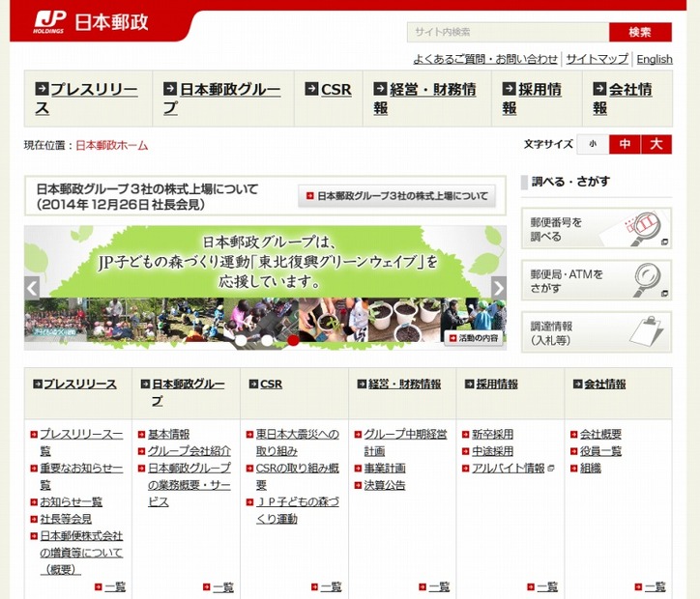Click the green forest campaign banner
700x599 pixels.
click(x=265, y=288)
